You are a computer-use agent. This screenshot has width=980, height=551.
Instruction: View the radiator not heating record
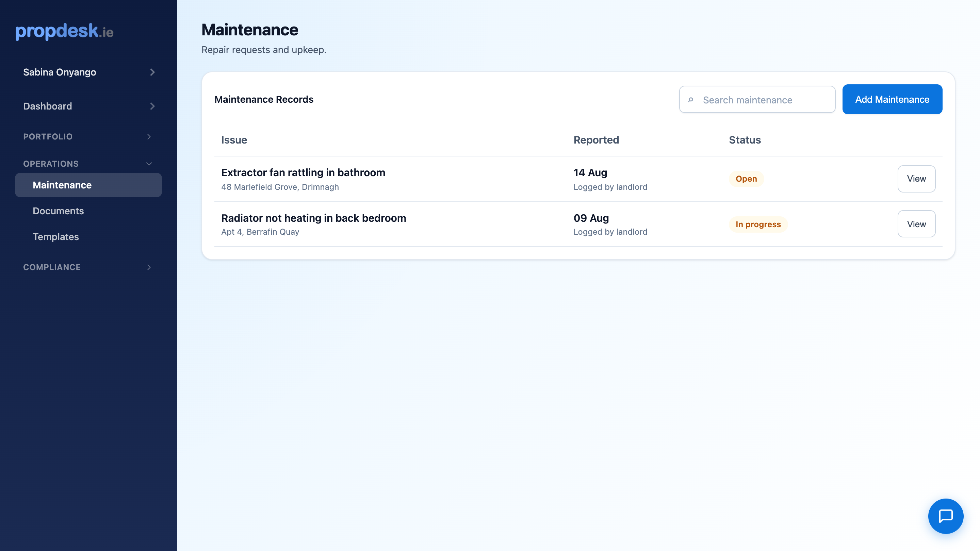click(x=916, y=224)
